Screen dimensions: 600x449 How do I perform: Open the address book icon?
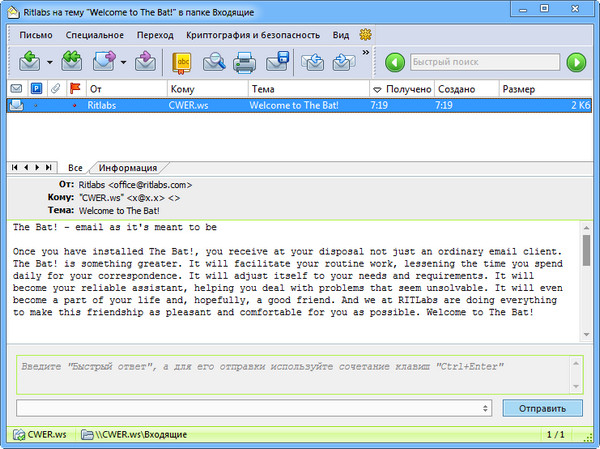click(182, 62)
